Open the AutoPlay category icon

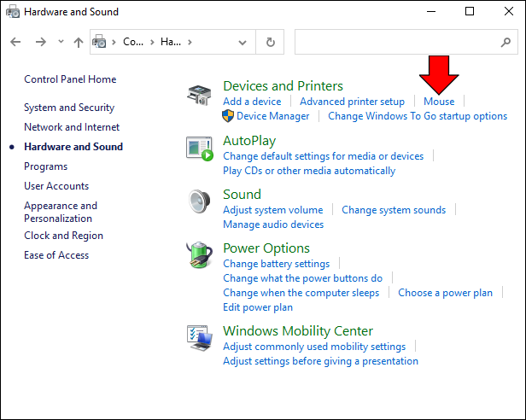[x=200, y=147]
